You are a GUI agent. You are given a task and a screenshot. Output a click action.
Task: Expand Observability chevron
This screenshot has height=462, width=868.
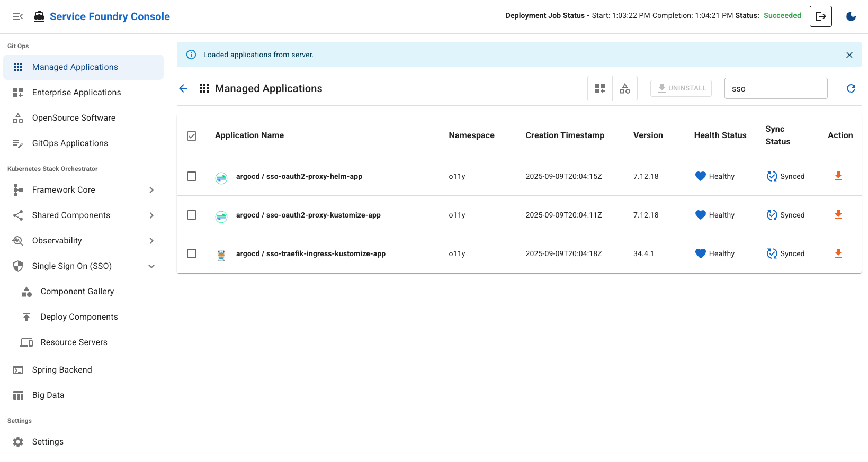pyautogui.click(x=151, y=241)
